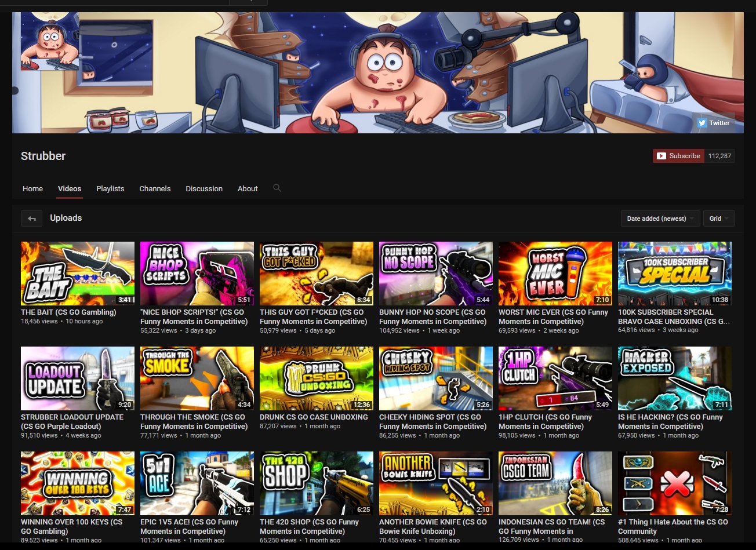
Task: Click the Strubber channel name
Action: pyautogui.click(x=43, y=156)
